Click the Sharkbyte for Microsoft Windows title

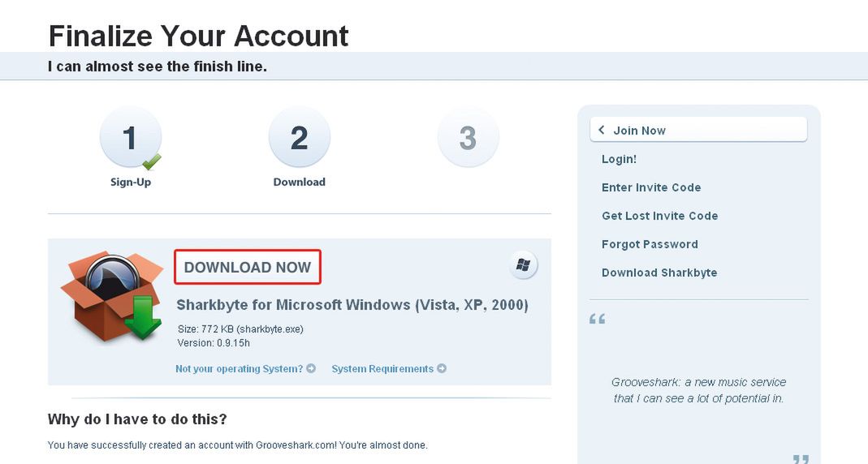point(352,305)
